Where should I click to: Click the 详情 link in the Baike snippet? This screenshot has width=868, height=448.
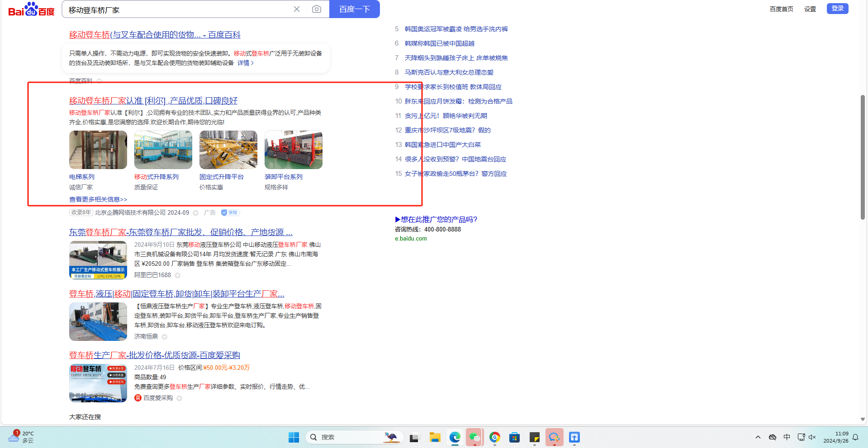245,63
